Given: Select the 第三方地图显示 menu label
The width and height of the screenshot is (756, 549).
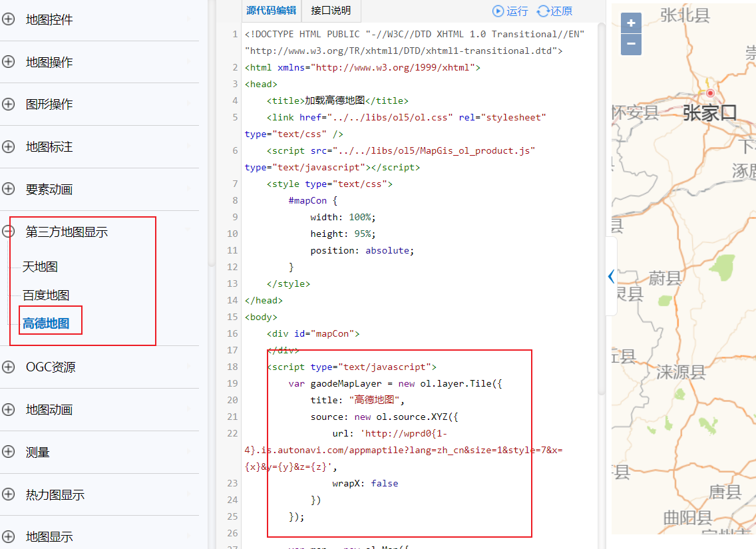Looking at the screenshot, I should pyautogui.click(x=67, y=232).
